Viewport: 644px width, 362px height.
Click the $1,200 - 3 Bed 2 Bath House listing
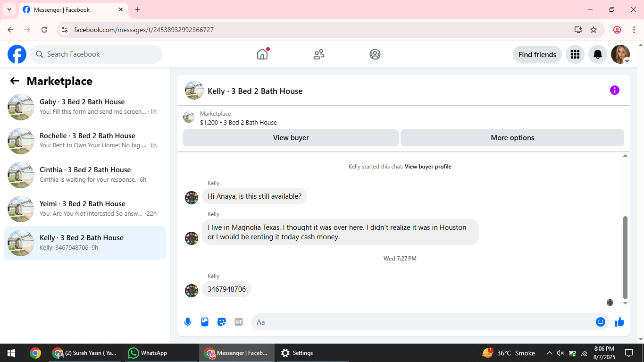(238, 122)
